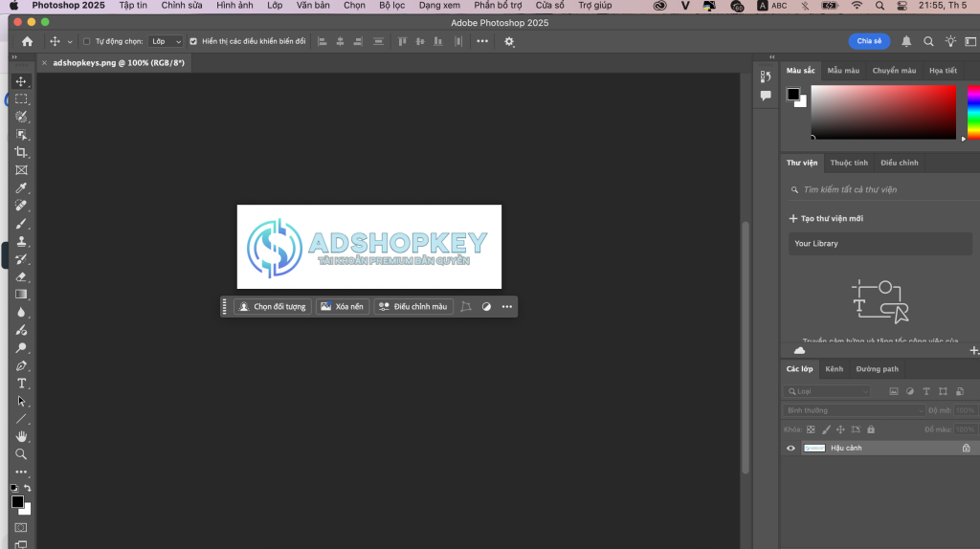Uncheck Hiển thị các điều khiển biến đổi

pos(193,42)
